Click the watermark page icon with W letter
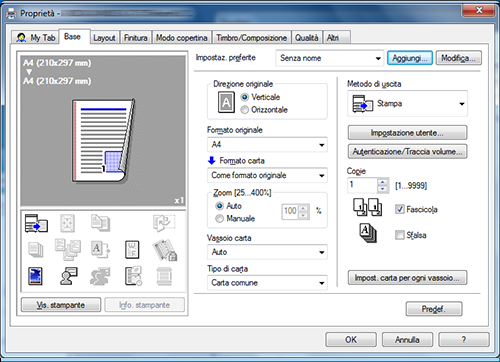The image size is (500, 362). (132, 250)
